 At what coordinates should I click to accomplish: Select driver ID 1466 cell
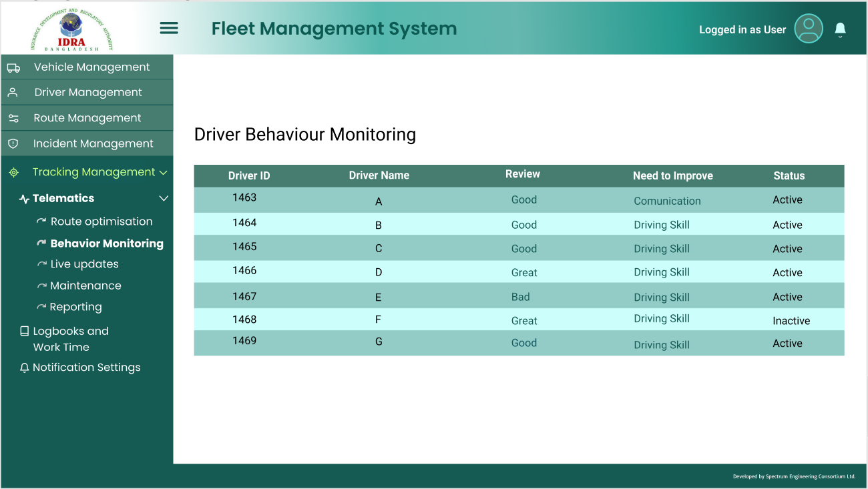click(x=244, y=271)
